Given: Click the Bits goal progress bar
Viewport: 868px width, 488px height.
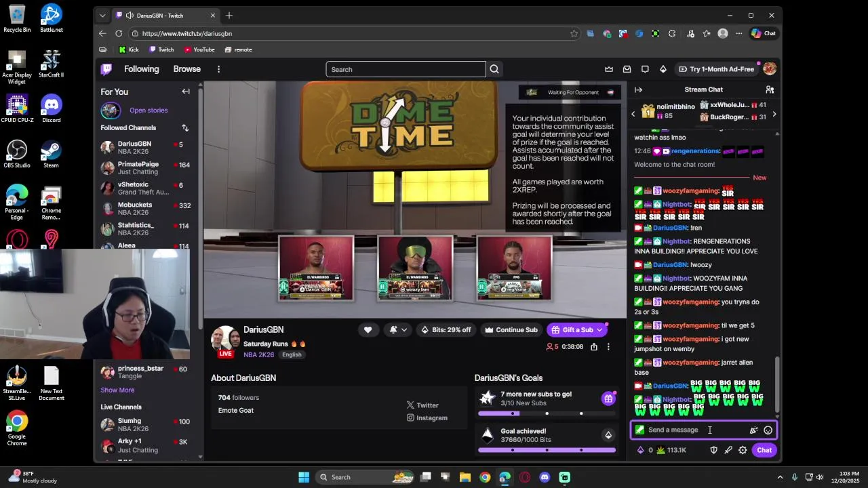Looking at the screenshot, I should (547, 450).
